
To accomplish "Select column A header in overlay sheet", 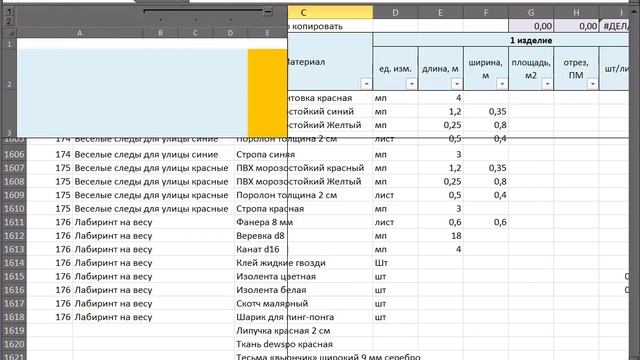I will [80, 33].
